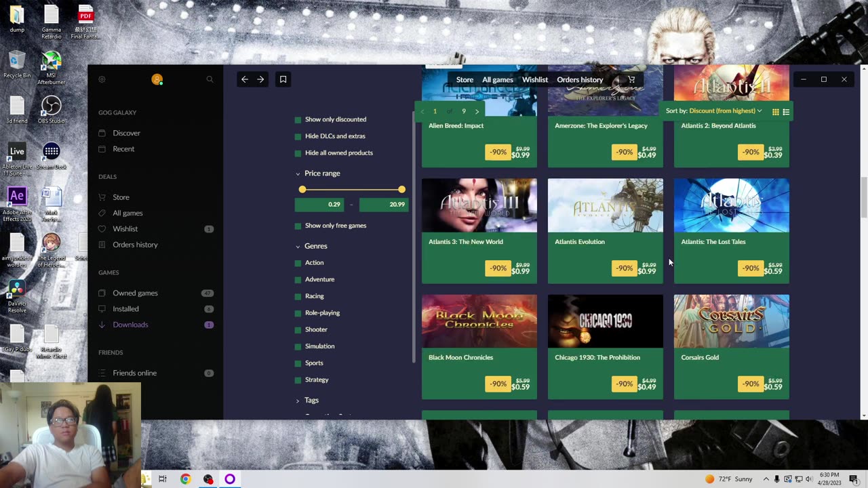This screenshot has width=868, height=488.
Task: Enable Show only discounted filter
Action: click(298, 120)
